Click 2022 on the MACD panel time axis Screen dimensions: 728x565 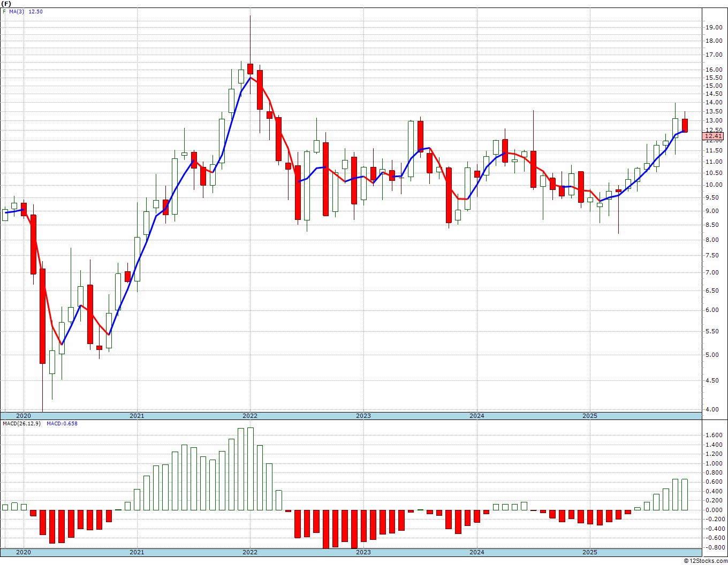(250, 552)
